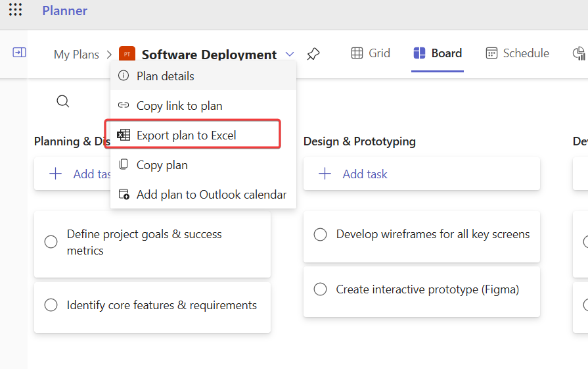Click the search magnifier icon

[63, 101]
